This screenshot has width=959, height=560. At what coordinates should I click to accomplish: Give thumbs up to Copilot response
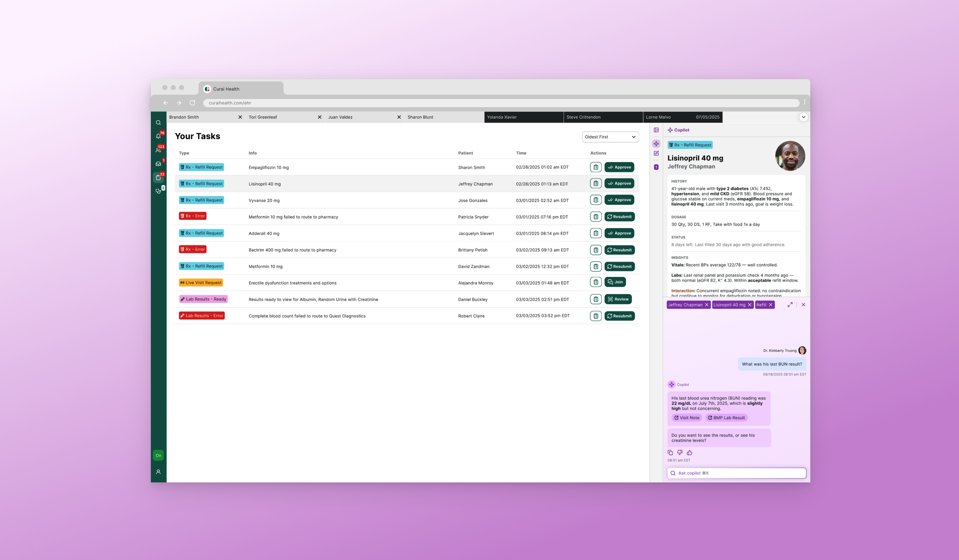(689, 453)
